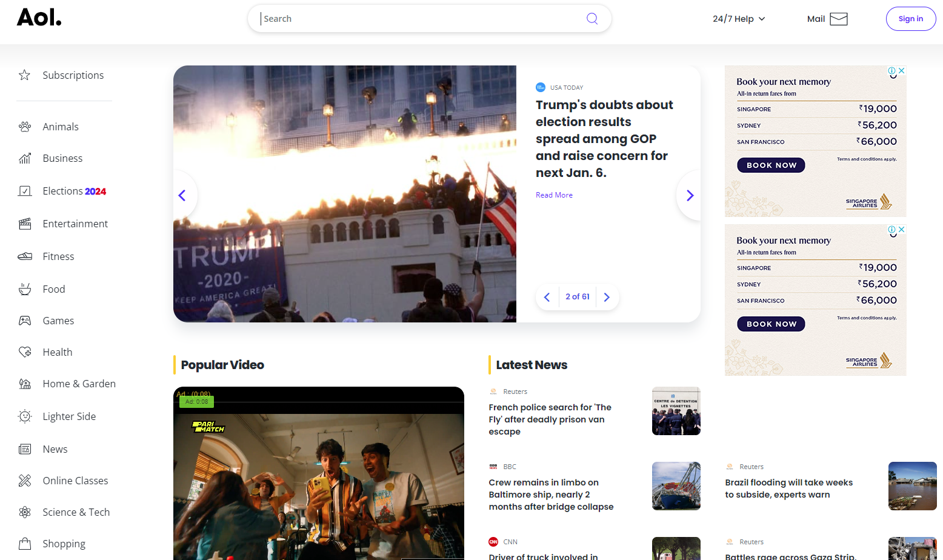
Task: Open Games category link
Action: 58,321
